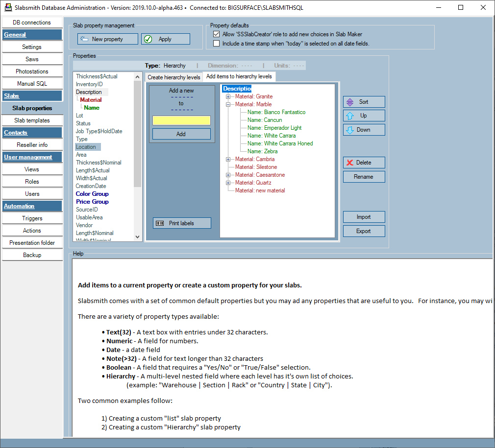This screenshot has height=448, width=495.
Task: Select InventoryID property
Action: coord(89,84)
